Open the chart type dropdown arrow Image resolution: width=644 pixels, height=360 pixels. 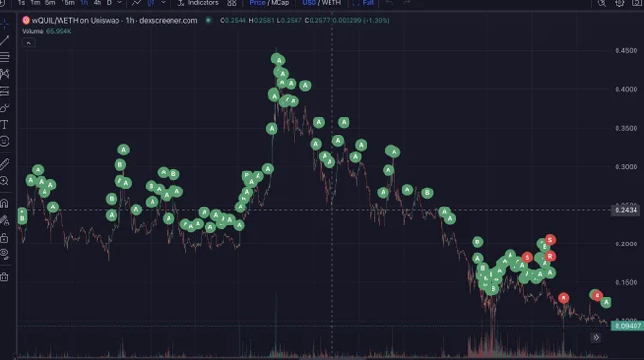[164, 3]
